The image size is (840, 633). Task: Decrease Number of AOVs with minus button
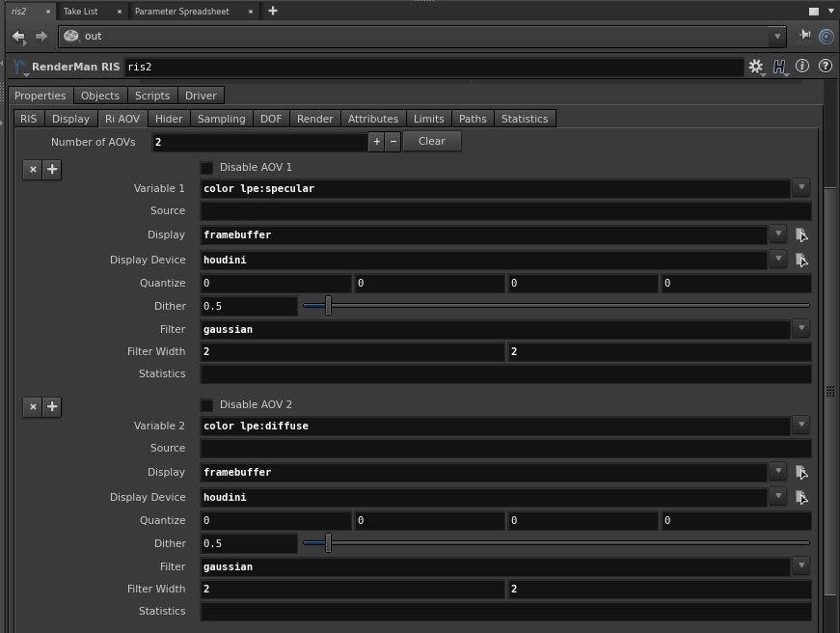pyautogui.click(x=393, y=142)
